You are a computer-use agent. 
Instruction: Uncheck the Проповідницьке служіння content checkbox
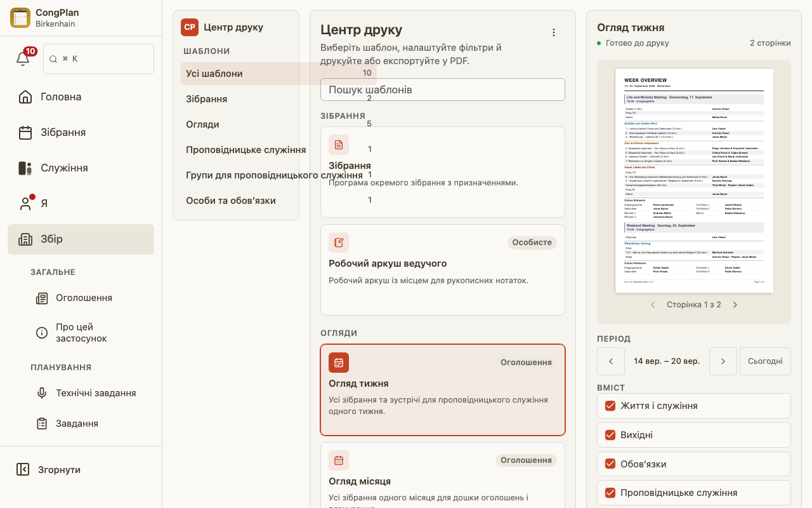coord(610,493)
